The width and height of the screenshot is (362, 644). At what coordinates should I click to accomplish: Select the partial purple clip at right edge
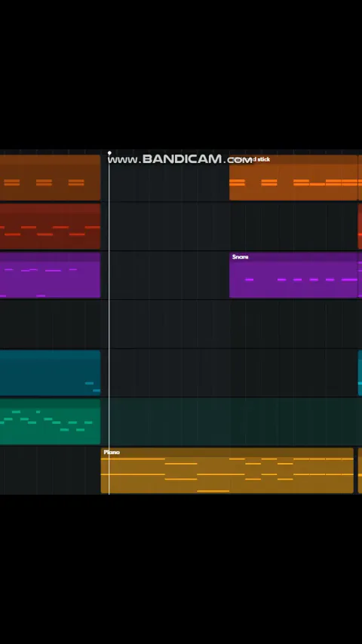click(x=360, y=274)
